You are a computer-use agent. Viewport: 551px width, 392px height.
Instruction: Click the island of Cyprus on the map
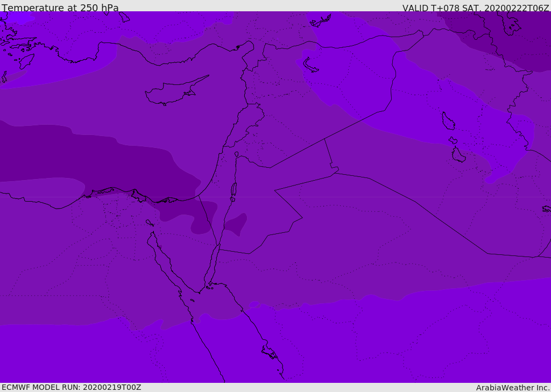pyautogui.click(x=176, y=91)
